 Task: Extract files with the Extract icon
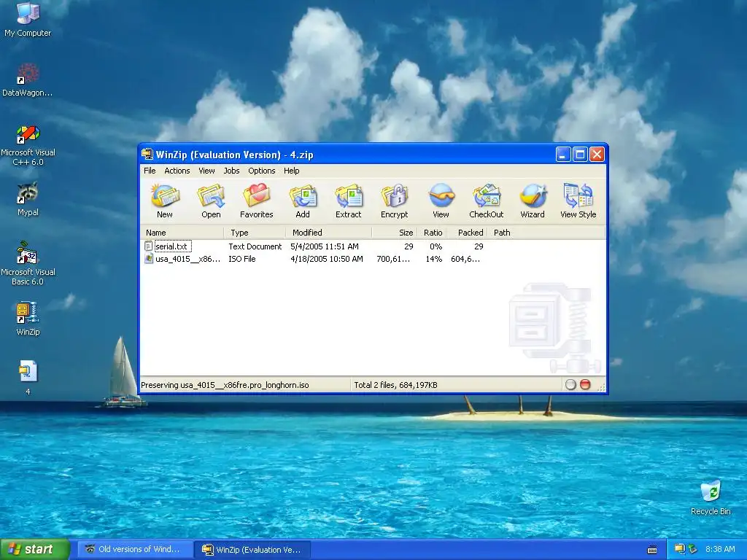click(348, 201)
